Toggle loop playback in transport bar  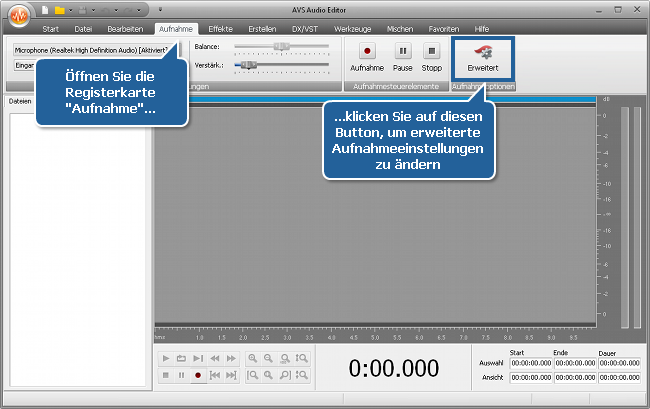click(x=182, y=358)
